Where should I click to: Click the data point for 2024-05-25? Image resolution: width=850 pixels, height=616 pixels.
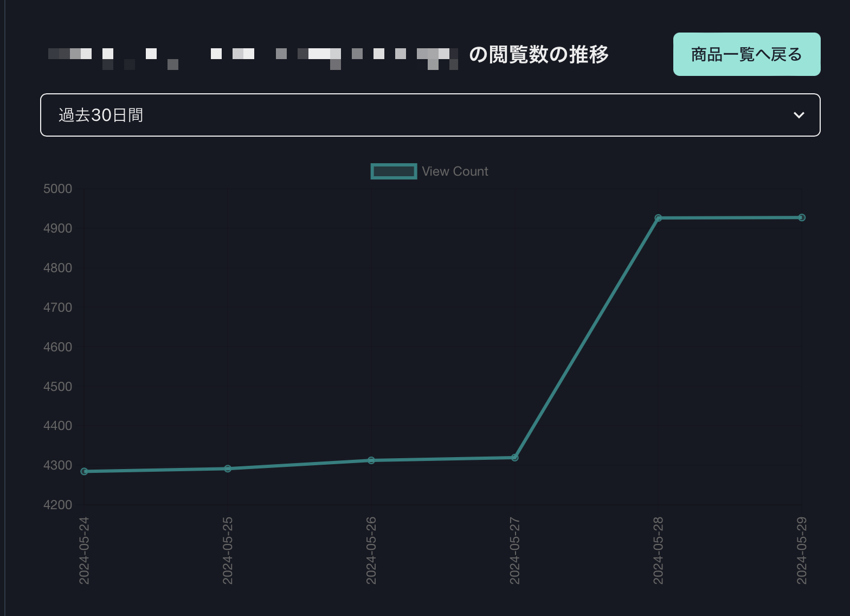coord(228,469)
